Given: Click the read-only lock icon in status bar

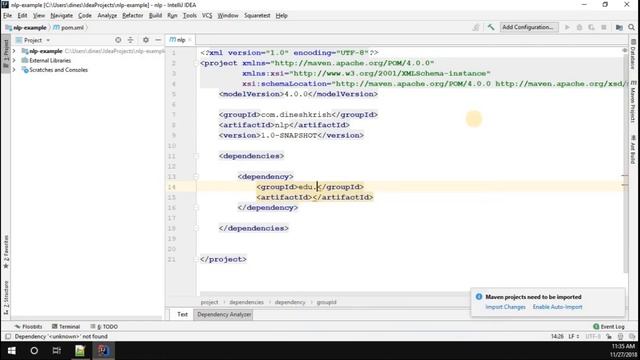Looking at the screenshot, I should [x=609, y=337].
